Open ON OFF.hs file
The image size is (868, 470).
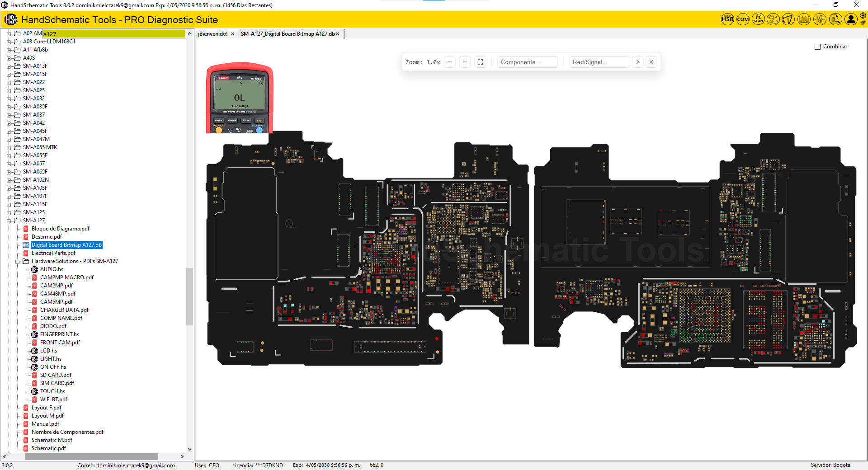click(x=53, y=367)
